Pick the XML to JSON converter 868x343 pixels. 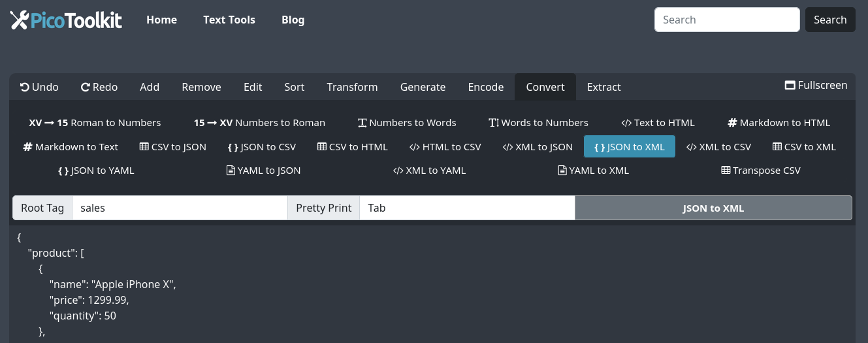(538, 147)
